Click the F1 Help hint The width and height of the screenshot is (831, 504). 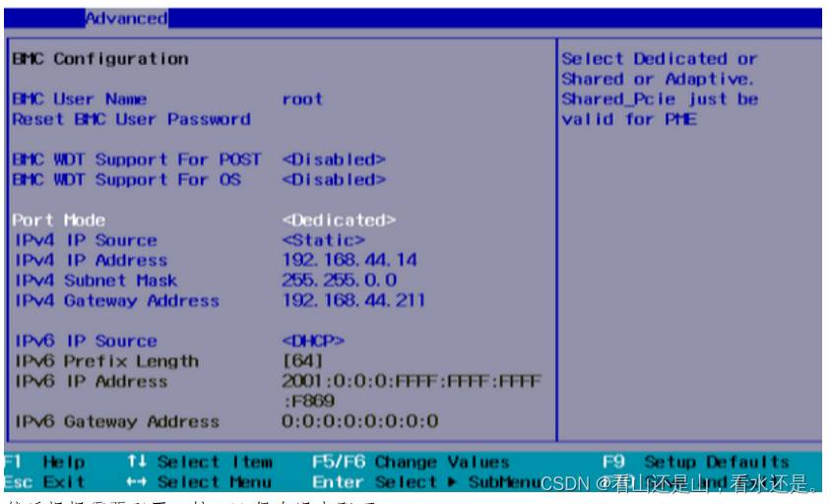45,462
